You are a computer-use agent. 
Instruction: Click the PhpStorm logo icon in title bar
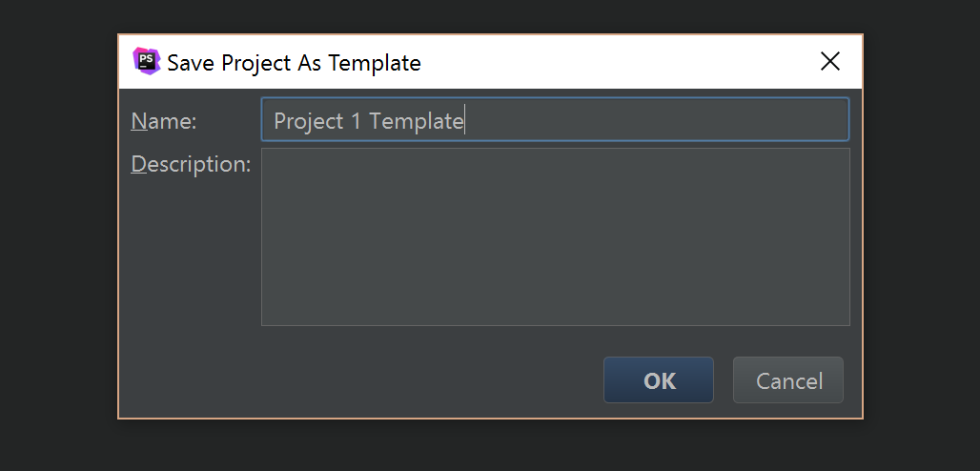(146, 61)
